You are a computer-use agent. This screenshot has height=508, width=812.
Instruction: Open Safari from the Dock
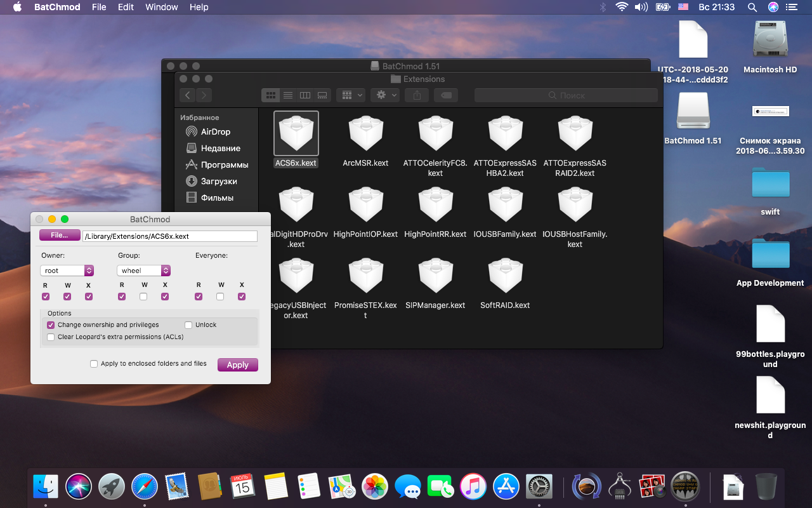tap(145, 487)
